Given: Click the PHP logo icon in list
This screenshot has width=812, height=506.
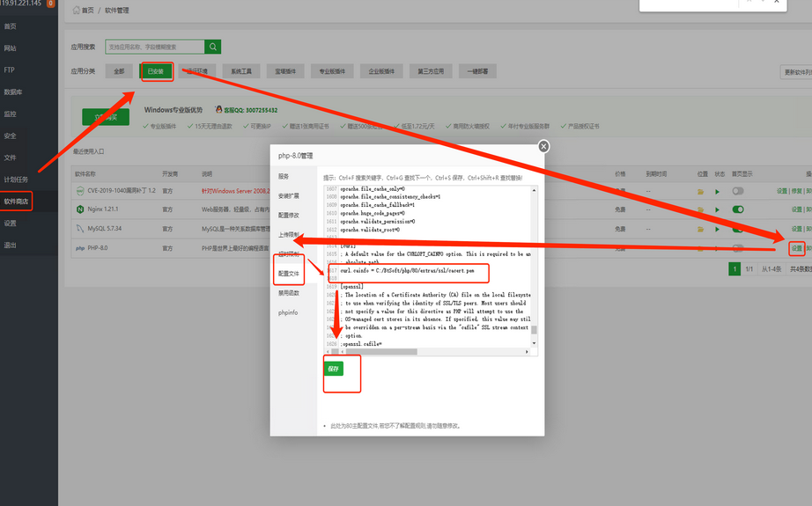Looking at the screenshot, I should [80, 248].
